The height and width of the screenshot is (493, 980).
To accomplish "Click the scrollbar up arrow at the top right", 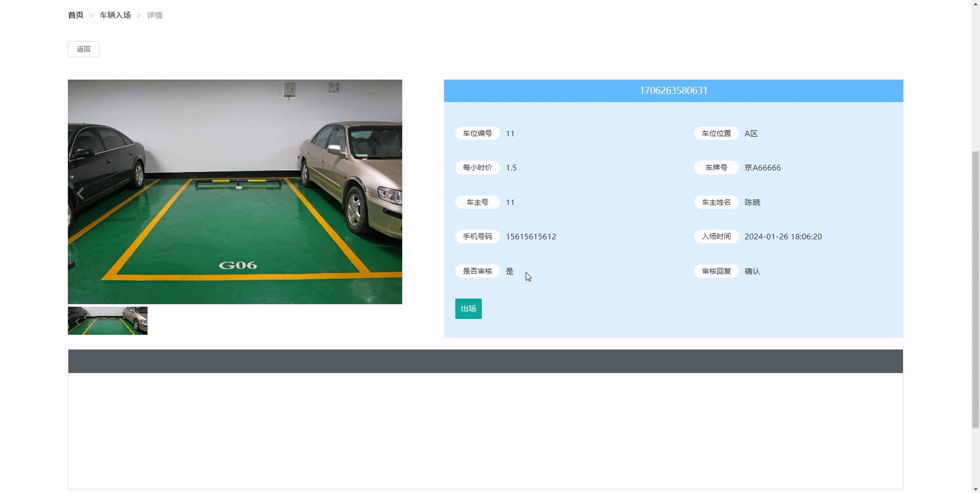I will [976, 3].
